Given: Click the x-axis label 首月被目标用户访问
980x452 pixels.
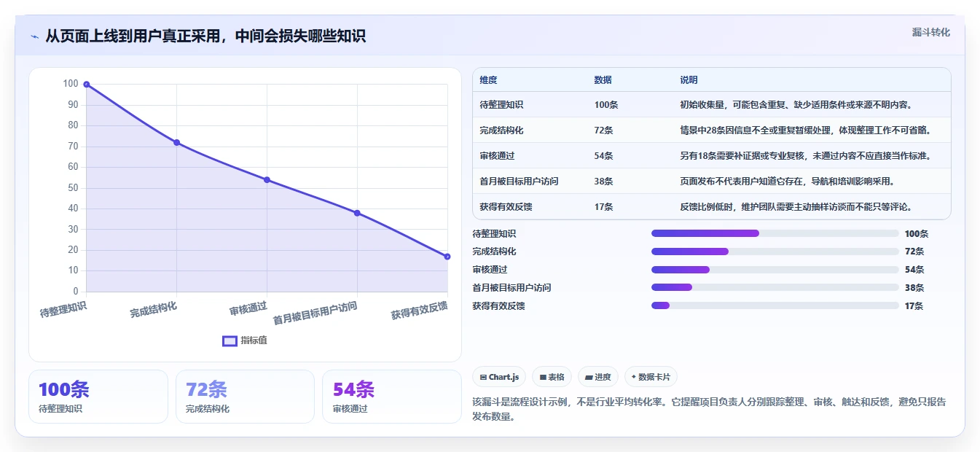Looking at the screenshot, I should click(x=315, y=313).
